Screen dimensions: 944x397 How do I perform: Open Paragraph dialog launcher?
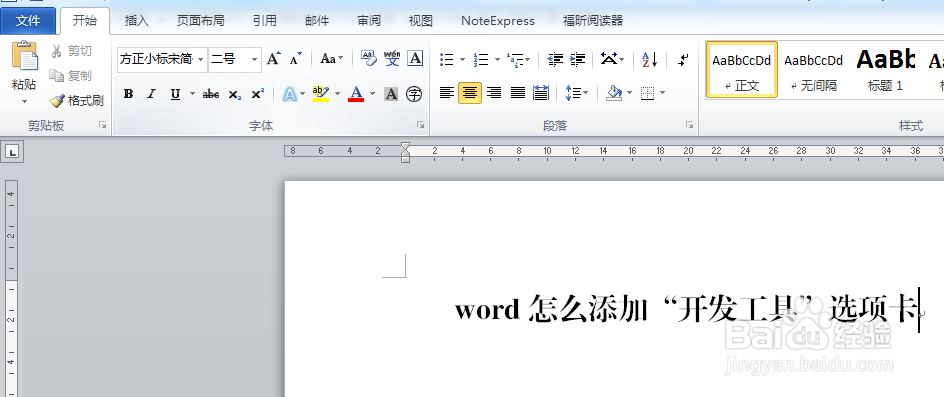pyautogui.click(x=689, y=125)
